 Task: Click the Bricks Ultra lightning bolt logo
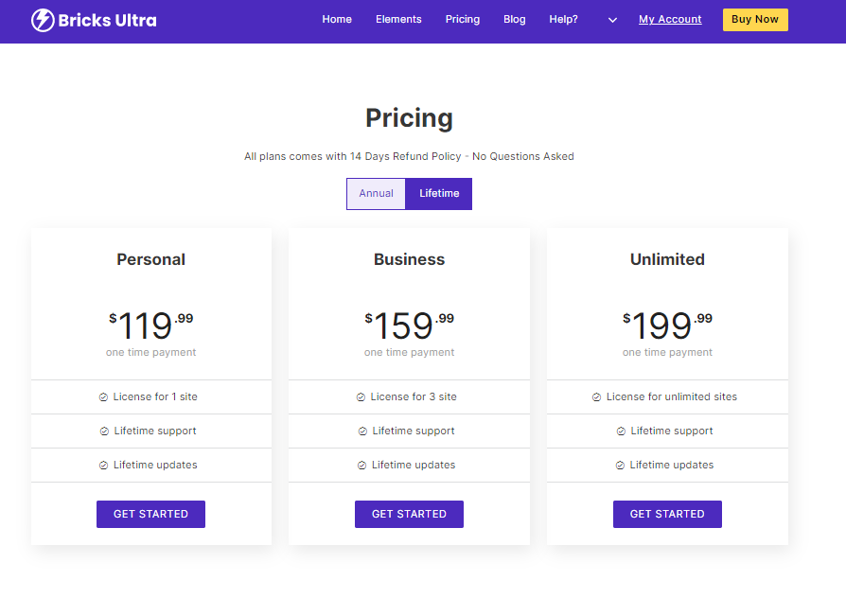point(43,20)
